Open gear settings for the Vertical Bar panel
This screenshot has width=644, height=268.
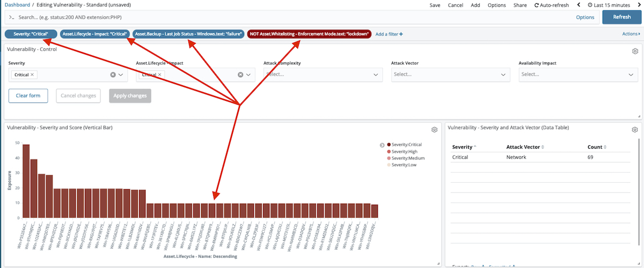click(435, 130)
